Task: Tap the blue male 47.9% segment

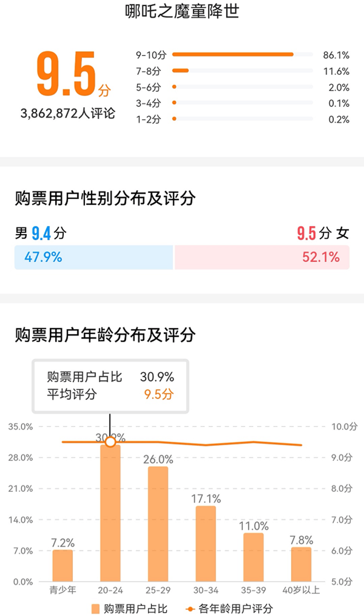Action: pyautogui.click(x=94, y=257)
